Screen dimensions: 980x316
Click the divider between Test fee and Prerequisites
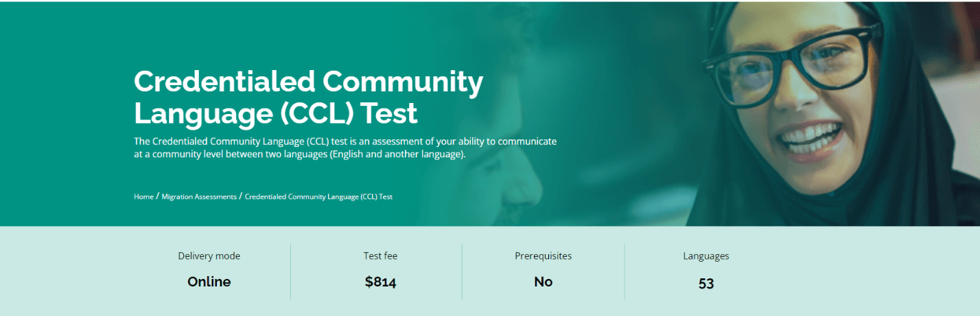462,271
